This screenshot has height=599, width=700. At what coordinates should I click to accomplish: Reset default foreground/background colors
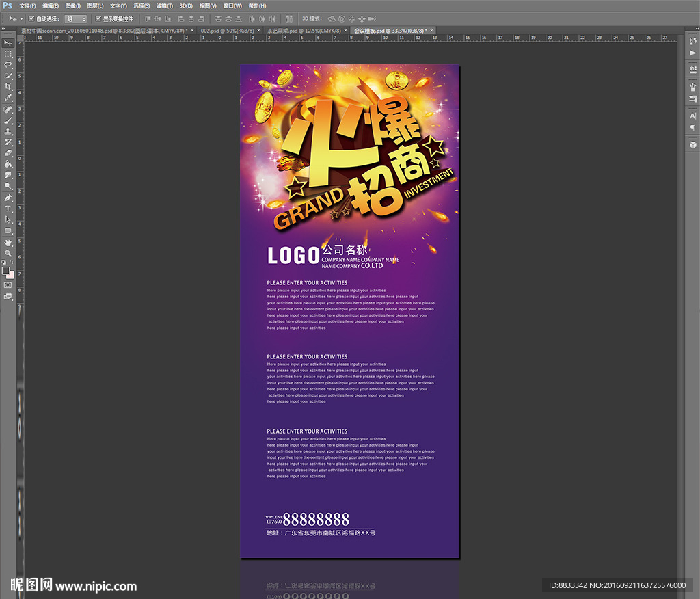coord(4,262)
